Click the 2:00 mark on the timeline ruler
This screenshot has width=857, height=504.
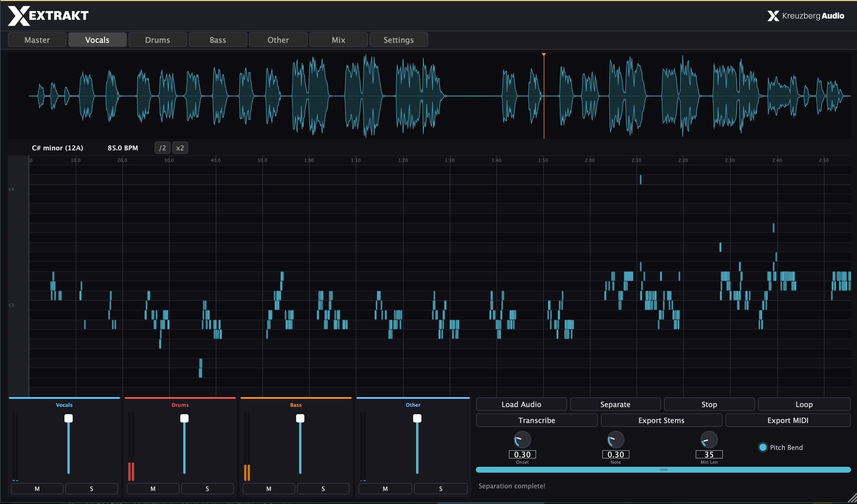point(590,160)
